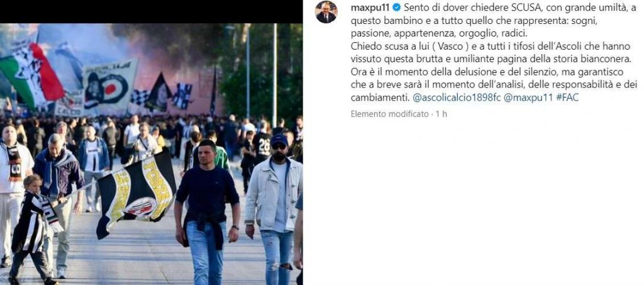Click the "( Vasco )" text in caption
This screenshot has width=644, height=285.
pos(452,45)
